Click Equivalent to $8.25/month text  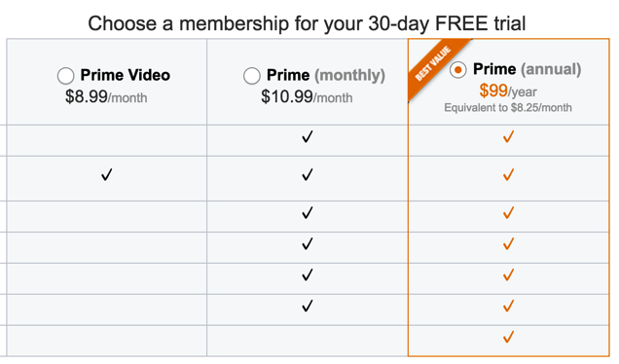pos(508,108)
